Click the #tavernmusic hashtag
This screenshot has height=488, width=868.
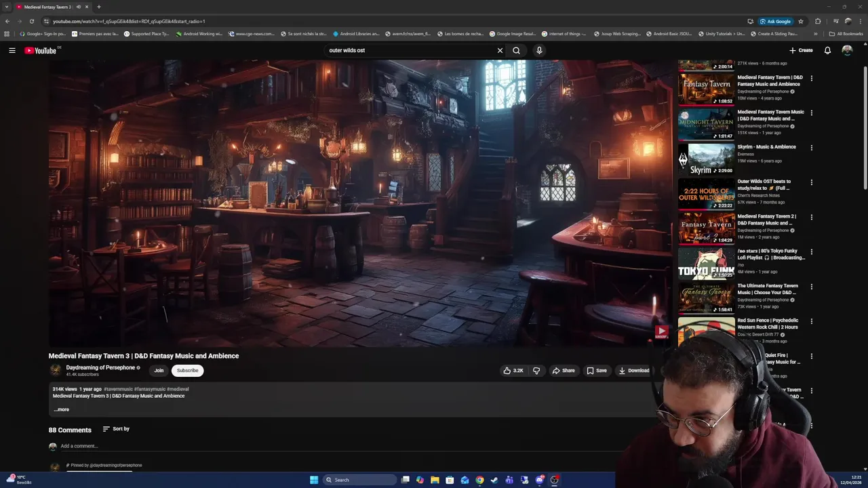click(x=118, y=389)
